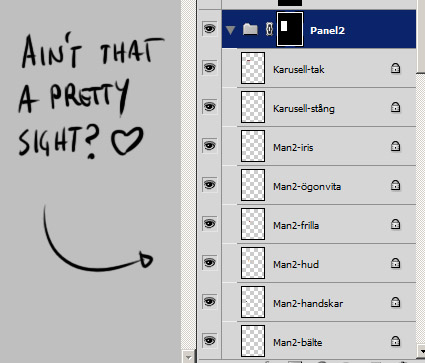The height and width of the screenshot is (363, 425).
Task: Click the mask link icon on Panel2
Action: (269, 30)
